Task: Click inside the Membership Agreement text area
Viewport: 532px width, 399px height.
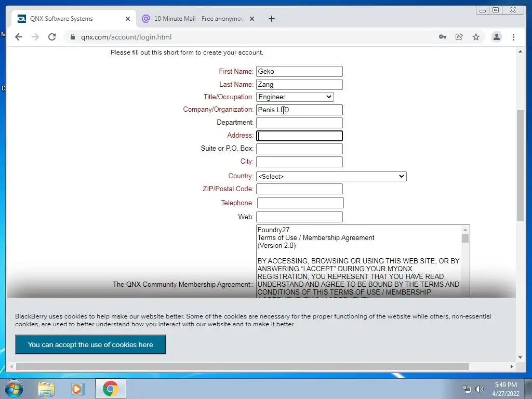Action: coord(358,261)
